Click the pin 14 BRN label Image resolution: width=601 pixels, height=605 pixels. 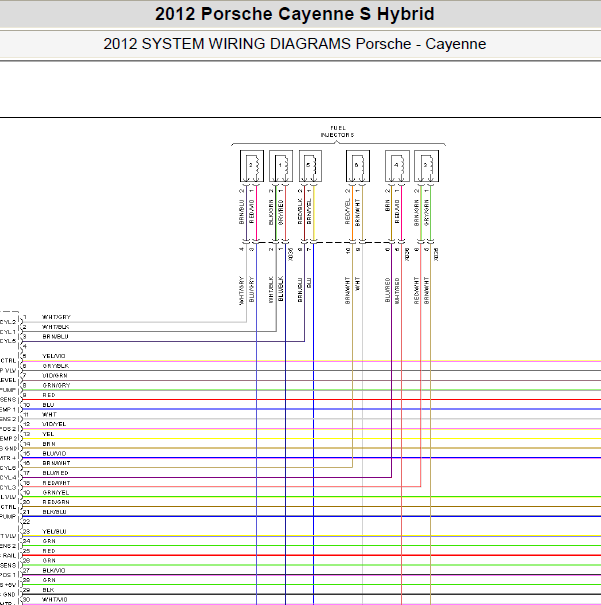point(49,444)
